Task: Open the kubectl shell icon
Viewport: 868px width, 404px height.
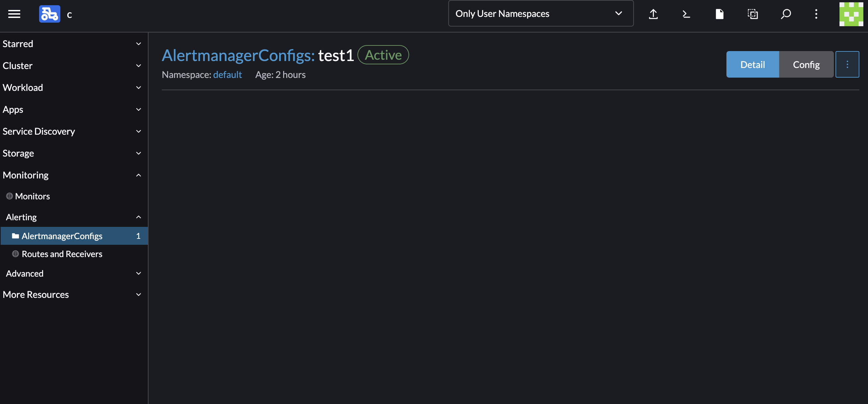Action: pyautogui.click(x=686, y=14)
